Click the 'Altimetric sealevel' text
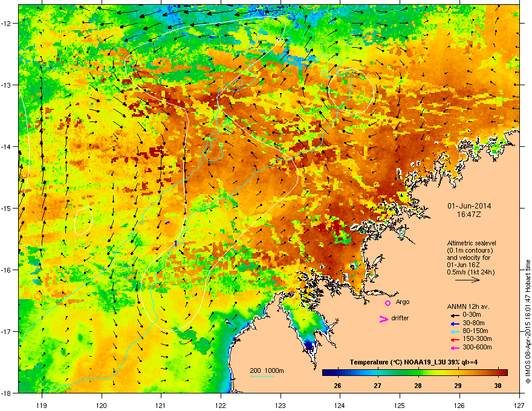The height and width of the screenshot is (411, 532). 472,243
